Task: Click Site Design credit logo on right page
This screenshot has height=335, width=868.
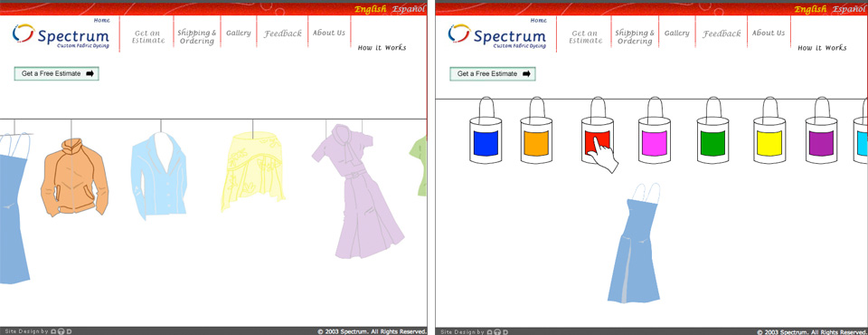Action: [498, 331]
